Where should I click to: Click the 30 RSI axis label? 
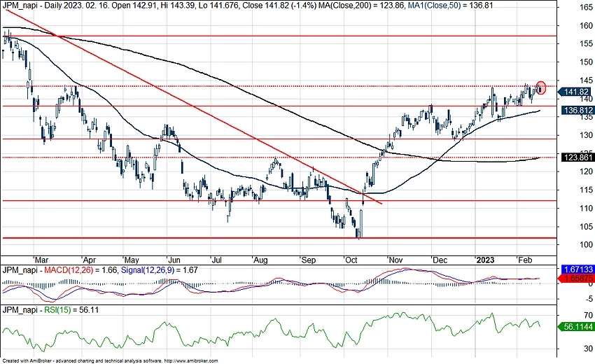coord(588,349)
